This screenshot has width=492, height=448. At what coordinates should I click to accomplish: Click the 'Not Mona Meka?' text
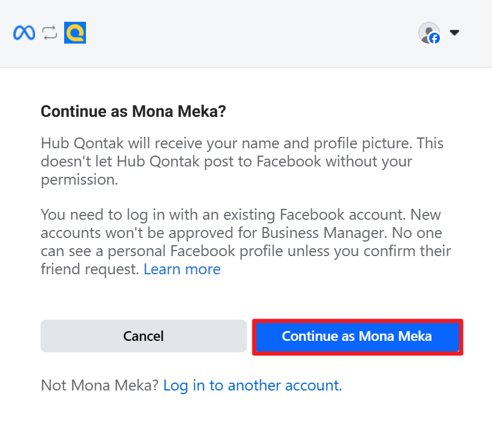100,386
